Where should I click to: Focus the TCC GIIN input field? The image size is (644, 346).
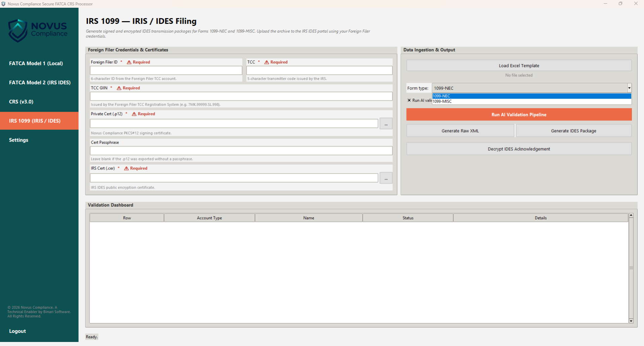pos(241,96)
